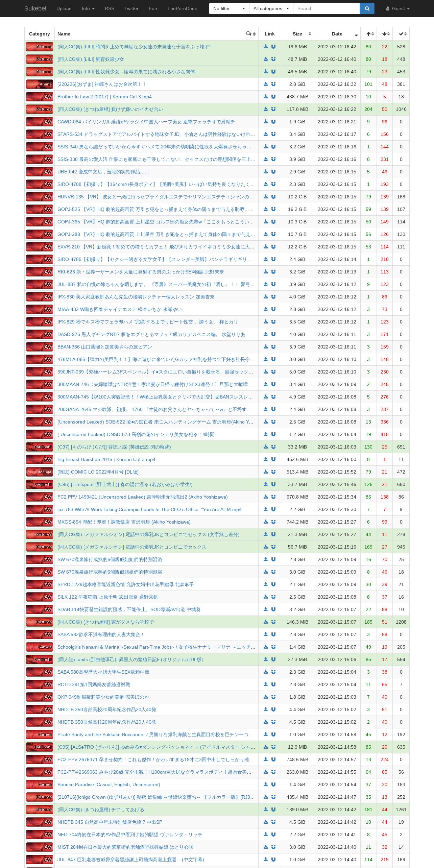This screenshot has height=868, width=434.
Task: Click the date 2022-03-12 16:30
Action: pyautogui.click(x=337, y=97)
